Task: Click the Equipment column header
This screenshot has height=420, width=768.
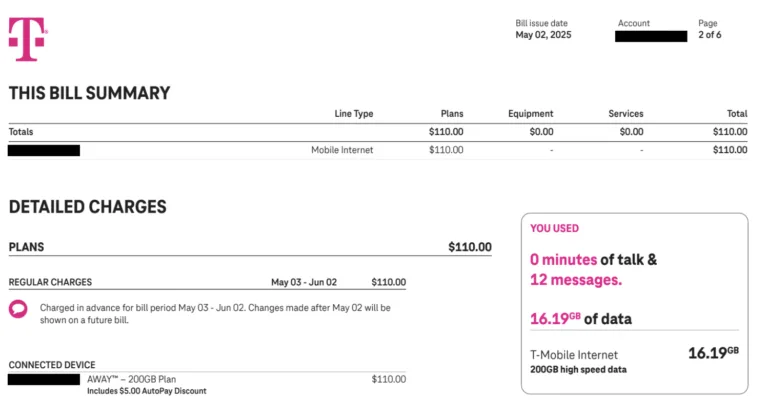Action: (x=530, y=114)
